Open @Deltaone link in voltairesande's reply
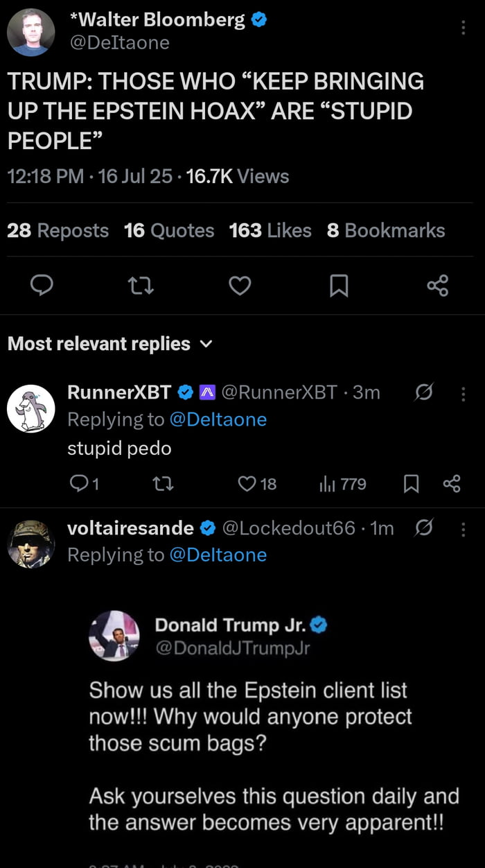This screenshot has width=485, height=868. point(218,555)
